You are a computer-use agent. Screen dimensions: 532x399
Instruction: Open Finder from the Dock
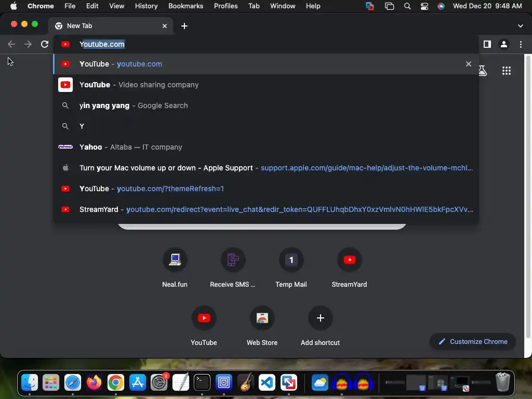(30, 383)
